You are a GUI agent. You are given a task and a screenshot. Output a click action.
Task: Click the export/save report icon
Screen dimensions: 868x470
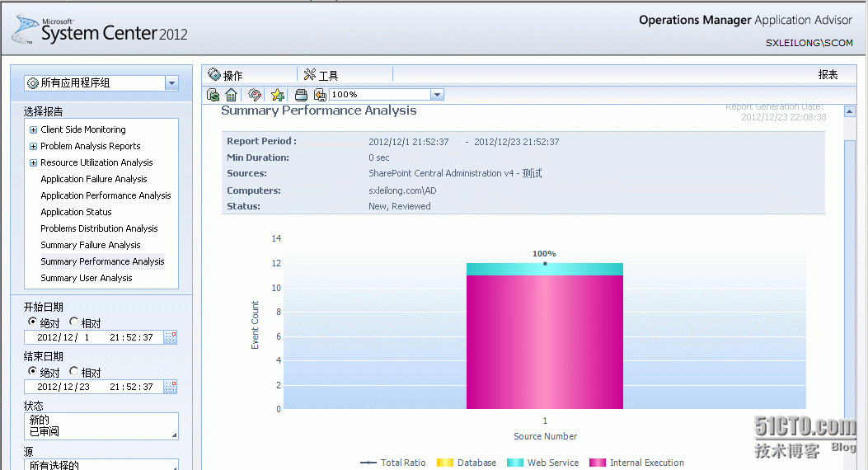pyautogui.click(x=320, y=95)
